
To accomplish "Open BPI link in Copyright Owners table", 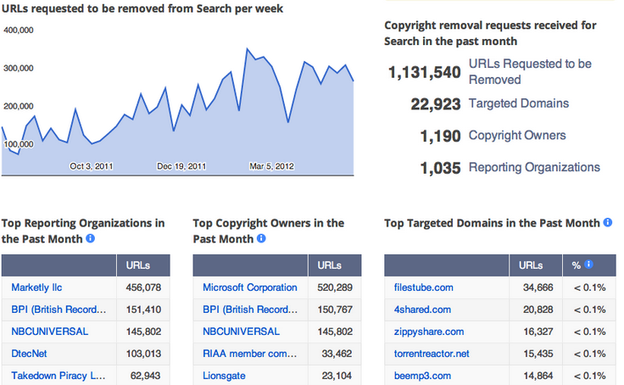I will tap(250, 309).
